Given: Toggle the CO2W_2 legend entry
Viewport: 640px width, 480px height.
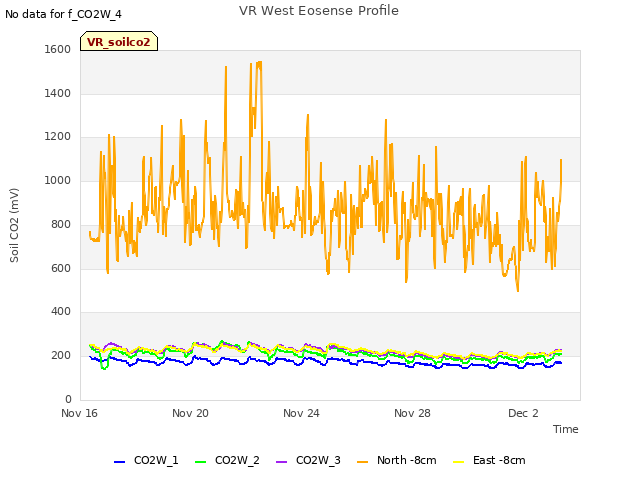Looking at the screenshot, I should coord(227,460).
